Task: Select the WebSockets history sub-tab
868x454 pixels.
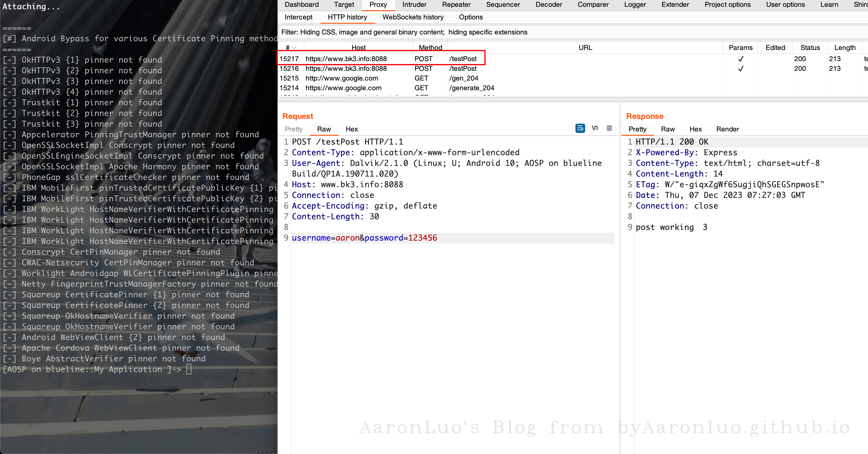Action: click(x=413, y=17)
